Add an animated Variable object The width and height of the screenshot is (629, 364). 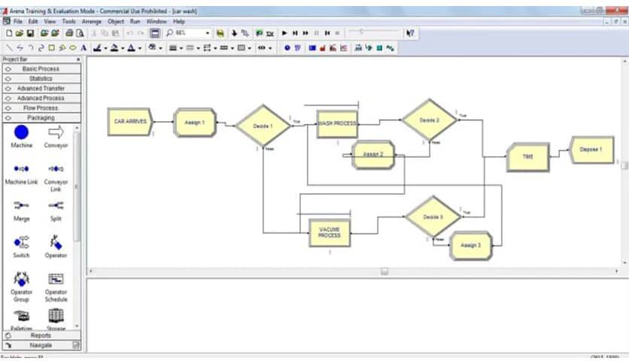click(x=312, y=48)
